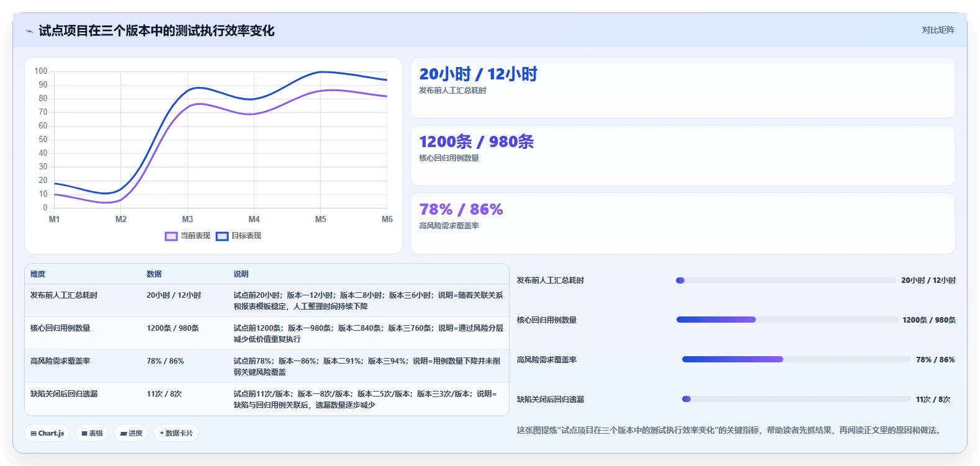This screenshot has height=466, width=980.
Task: Click the 高风险需求覆盖率 progress bar
Action: 796,359
